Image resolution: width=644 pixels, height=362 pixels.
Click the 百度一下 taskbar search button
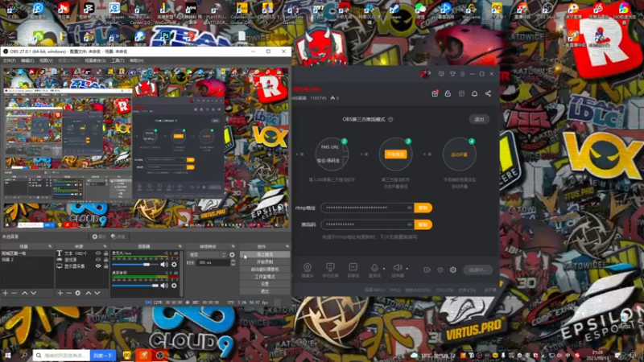pos(103,356)
